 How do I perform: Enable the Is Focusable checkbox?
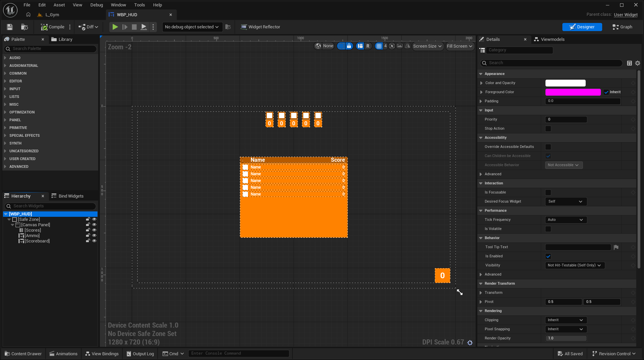tap(548, 192)
